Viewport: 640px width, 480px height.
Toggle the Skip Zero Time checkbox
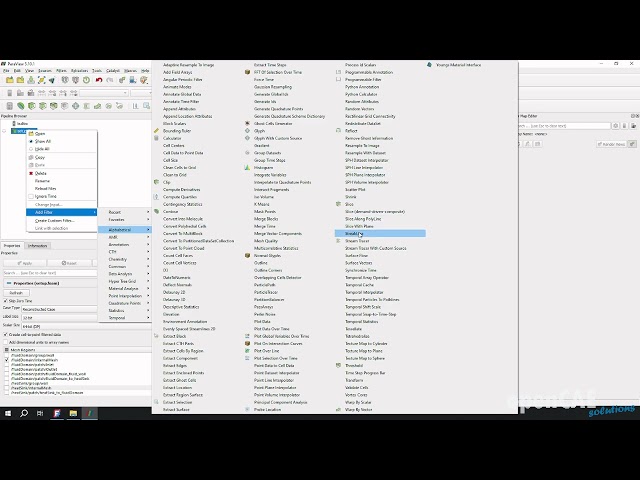(x=5, y=301)
